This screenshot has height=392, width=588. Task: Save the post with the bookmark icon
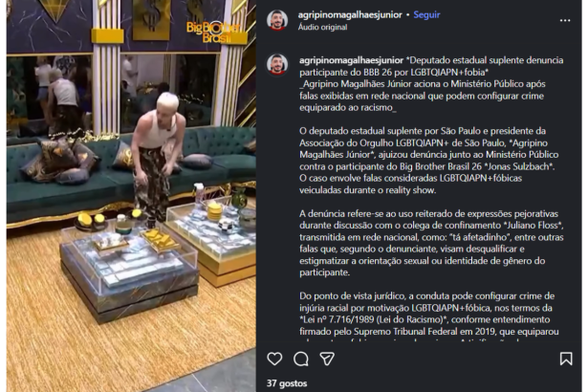tap(566, 359)
